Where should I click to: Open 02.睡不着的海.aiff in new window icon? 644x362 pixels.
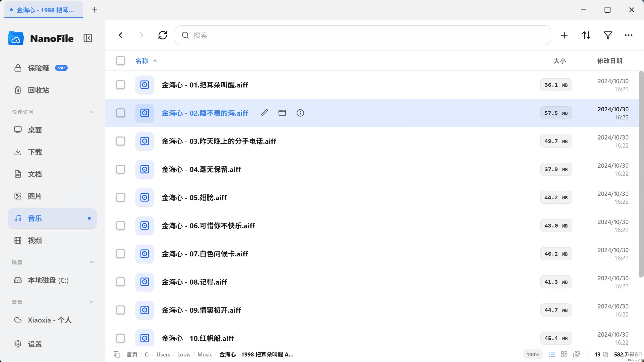pyautogui.click(x=282, y=113)
